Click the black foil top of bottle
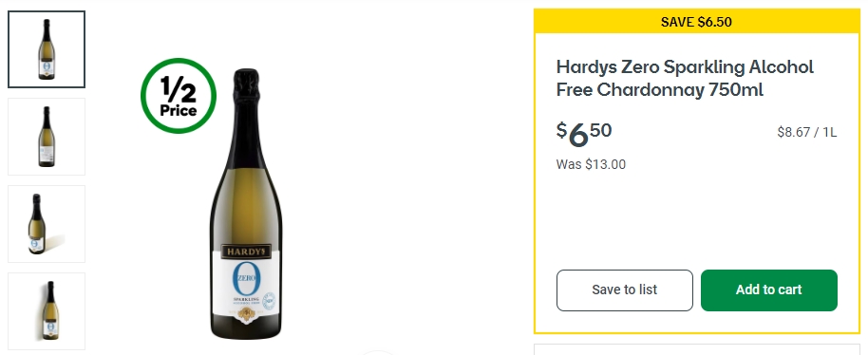This screenshot has width=868, height=355. coord(246,85)
